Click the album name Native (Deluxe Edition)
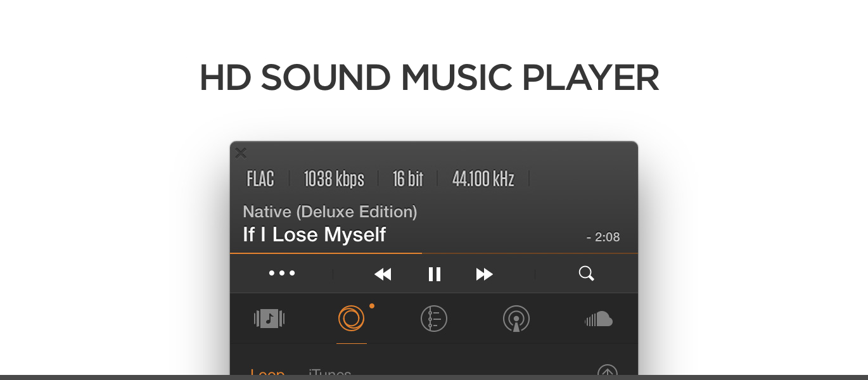This screenshot has height=380, width=868. click(x=330, y=212)
